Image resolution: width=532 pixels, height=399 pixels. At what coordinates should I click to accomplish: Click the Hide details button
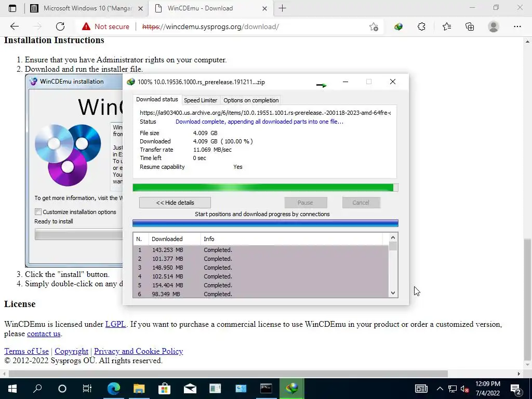[175, 203]
